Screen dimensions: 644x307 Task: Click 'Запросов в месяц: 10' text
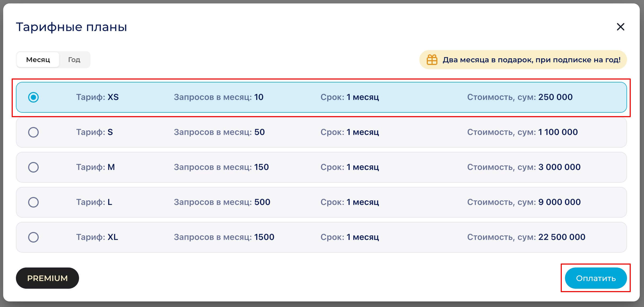219,97
